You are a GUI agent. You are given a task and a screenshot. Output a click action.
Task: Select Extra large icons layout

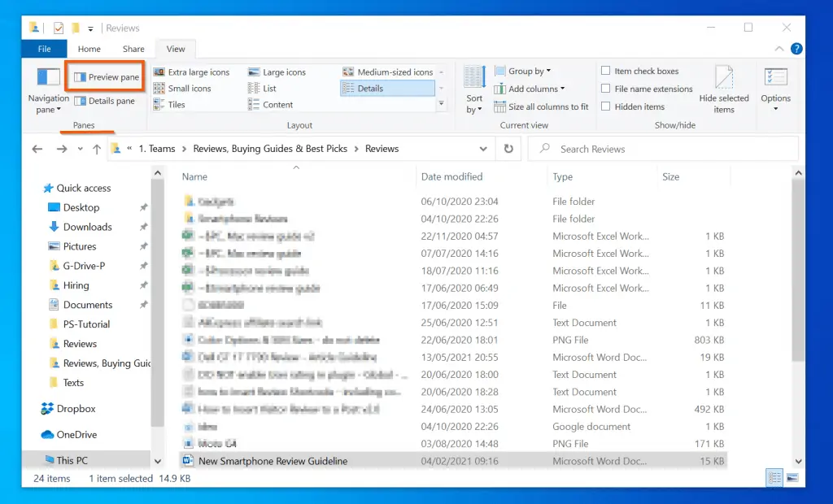[192, 72]
